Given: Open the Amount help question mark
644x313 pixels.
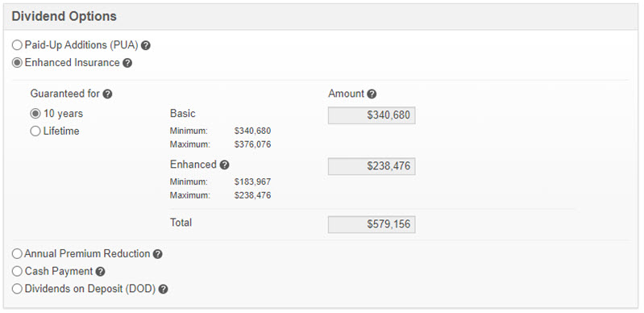Looking at the screenshot, I should [x=372, y=94].
